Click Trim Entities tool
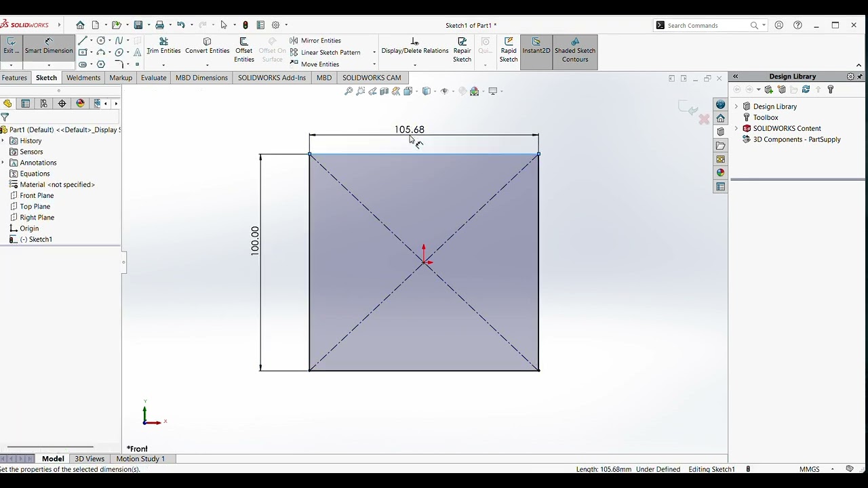 [x=163, y=46]
